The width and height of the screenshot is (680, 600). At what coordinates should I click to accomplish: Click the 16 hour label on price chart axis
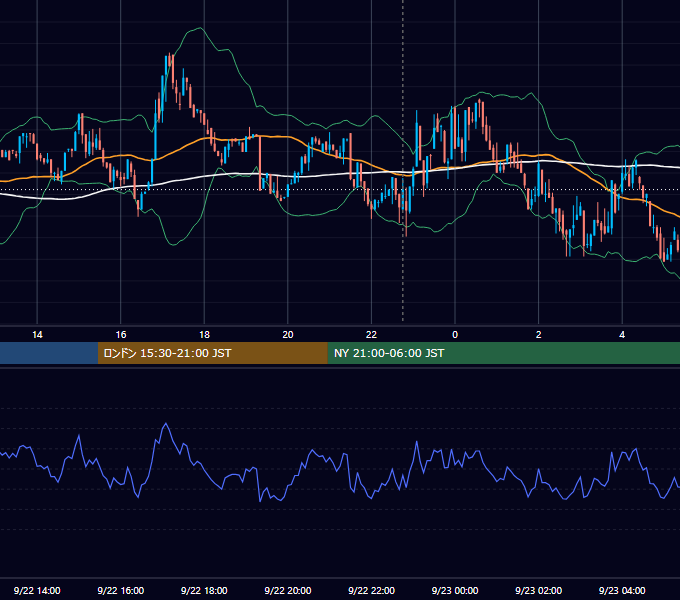coord(121,335)
